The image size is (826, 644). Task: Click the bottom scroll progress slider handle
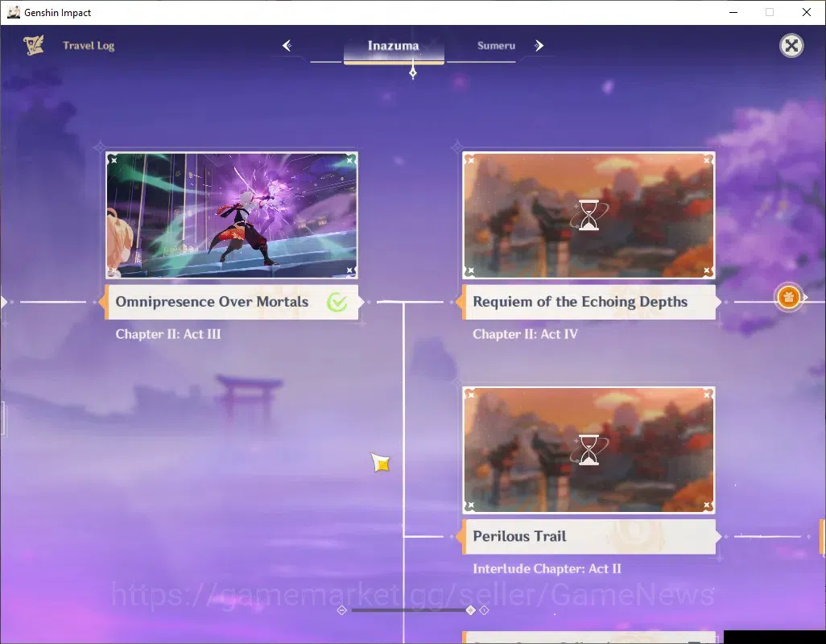click(x=471, y=610)
